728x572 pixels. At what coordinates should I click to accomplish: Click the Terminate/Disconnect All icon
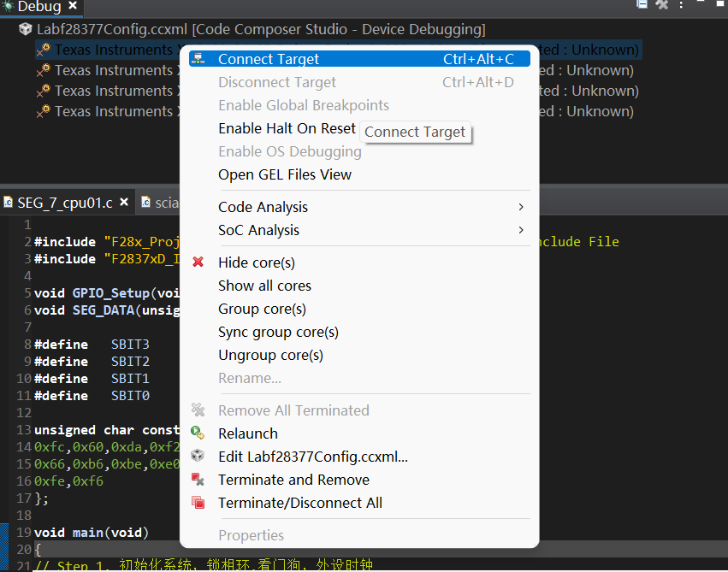coord(198,503)
